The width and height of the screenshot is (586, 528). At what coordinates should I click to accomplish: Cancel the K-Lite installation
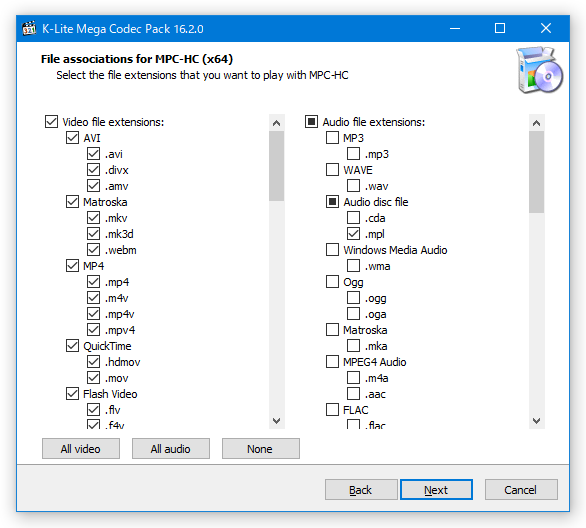click(x=521, y=490)
